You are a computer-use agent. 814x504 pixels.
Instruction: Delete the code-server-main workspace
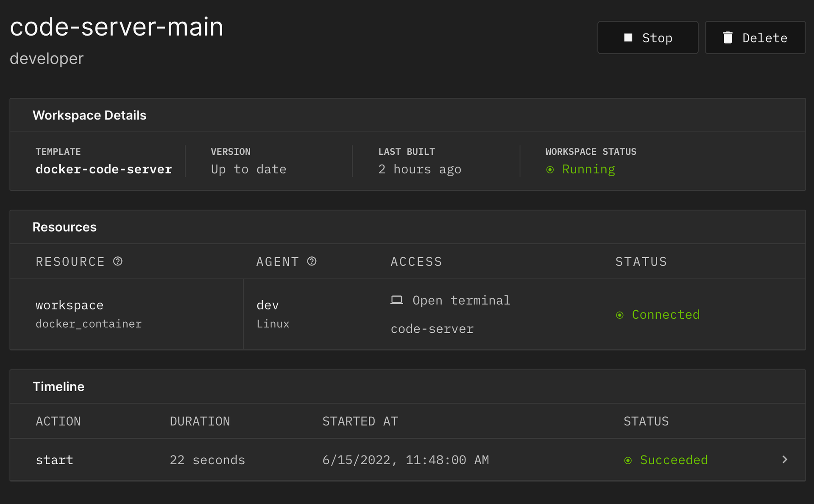pos(755,38)
